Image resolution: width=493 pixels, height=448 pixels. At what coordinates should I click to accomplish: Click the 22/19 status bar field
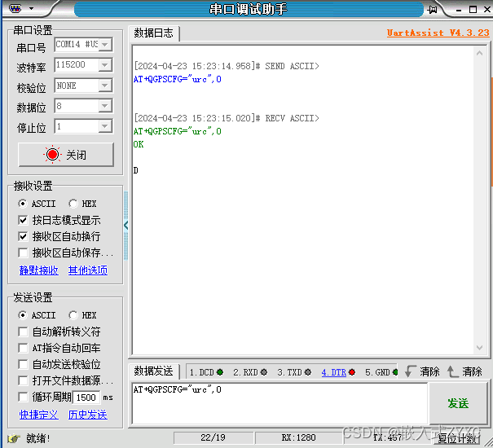click(213, 437)
